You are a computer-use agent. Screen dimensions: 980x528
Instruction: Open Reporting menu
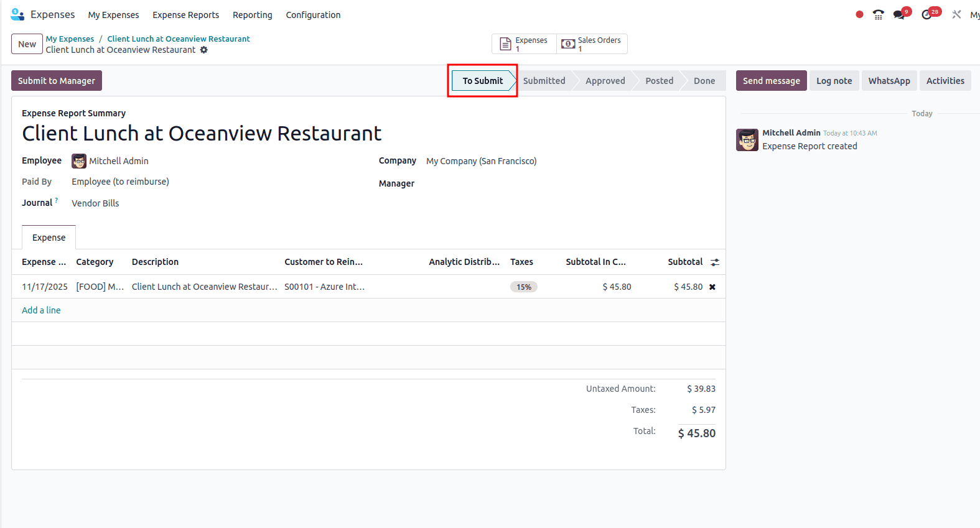click(253, 15)
